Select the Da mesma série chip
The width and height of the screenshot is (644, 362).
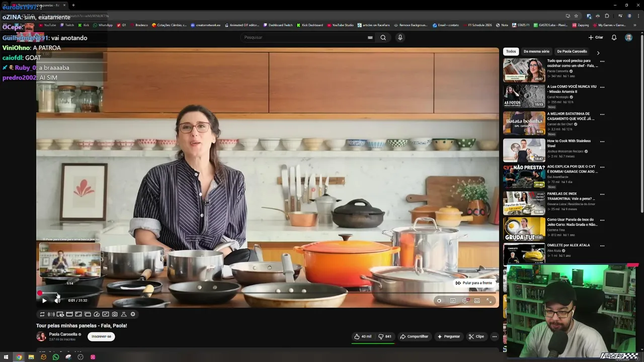point(536,51)
